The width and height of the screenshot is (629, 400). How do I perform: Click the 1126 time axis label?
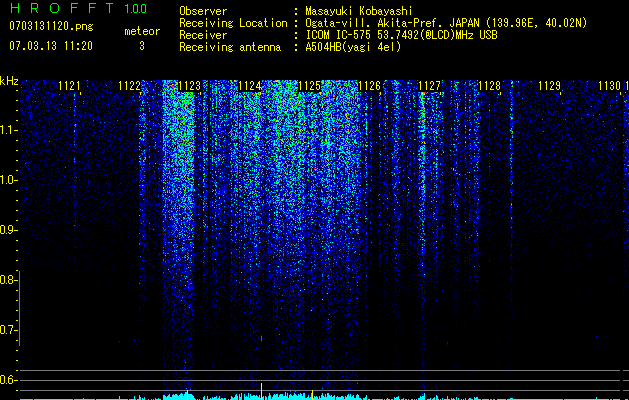click(x=369, y=86)
